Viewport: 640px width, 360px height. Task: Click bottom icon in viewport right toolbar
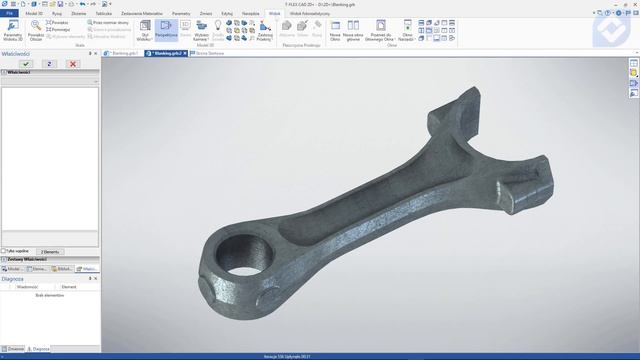pyautogui.click(x=633, y=93)
